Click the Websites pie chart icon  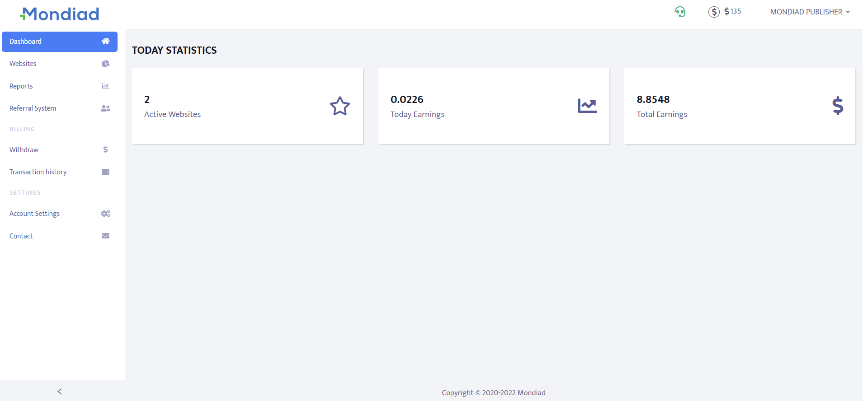pos(105,64)
